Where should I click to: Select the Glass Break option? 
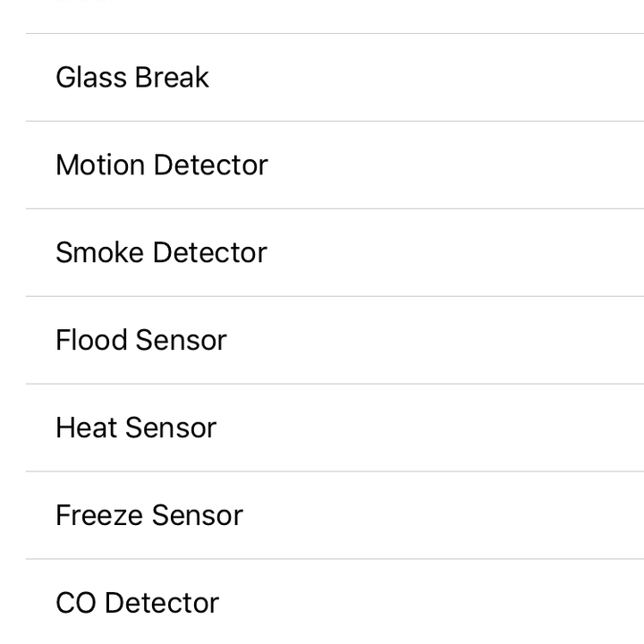pos(322,78)
